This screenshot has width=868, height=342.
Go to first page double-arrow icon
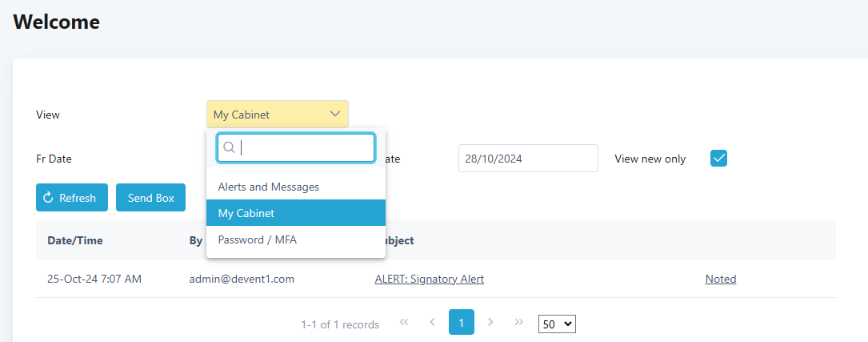[x=404, y=322]
